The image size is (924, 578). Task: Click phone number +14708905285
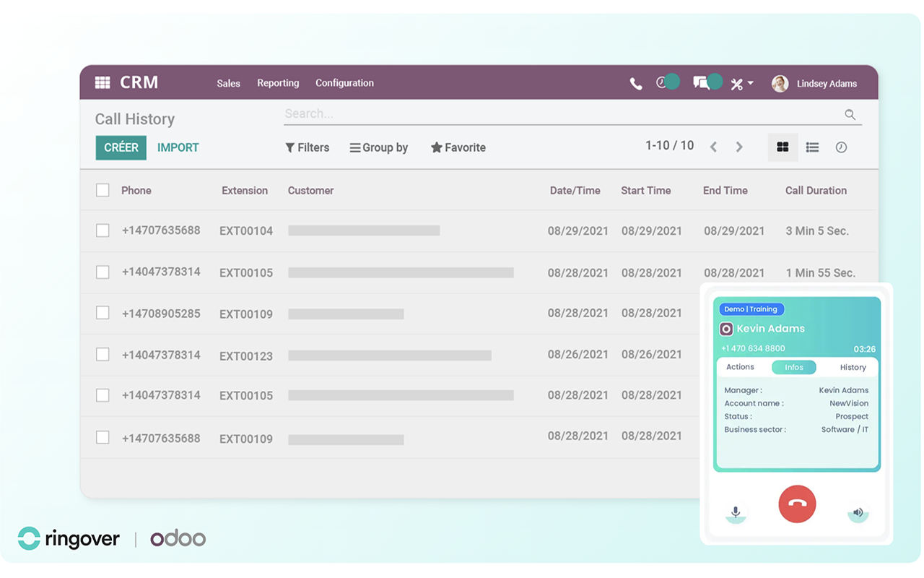[x=161, y=314]
